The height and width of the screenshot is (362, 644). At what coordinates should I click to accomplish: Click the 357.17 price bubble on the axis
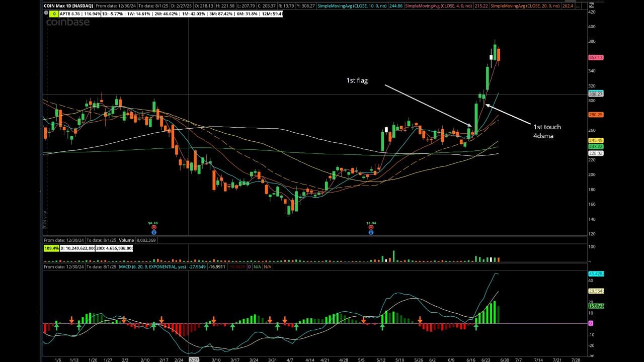(596, 58)
